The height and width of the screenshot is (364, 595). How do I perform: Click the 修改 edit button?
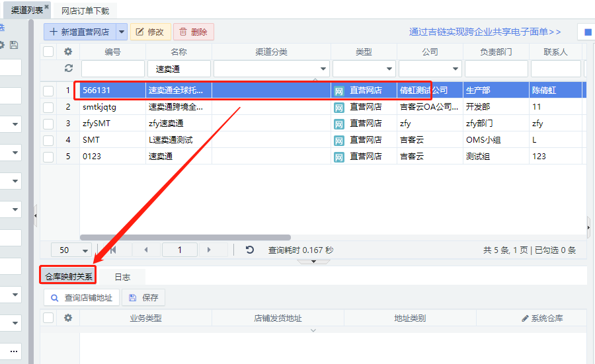(x=150, y=32)
